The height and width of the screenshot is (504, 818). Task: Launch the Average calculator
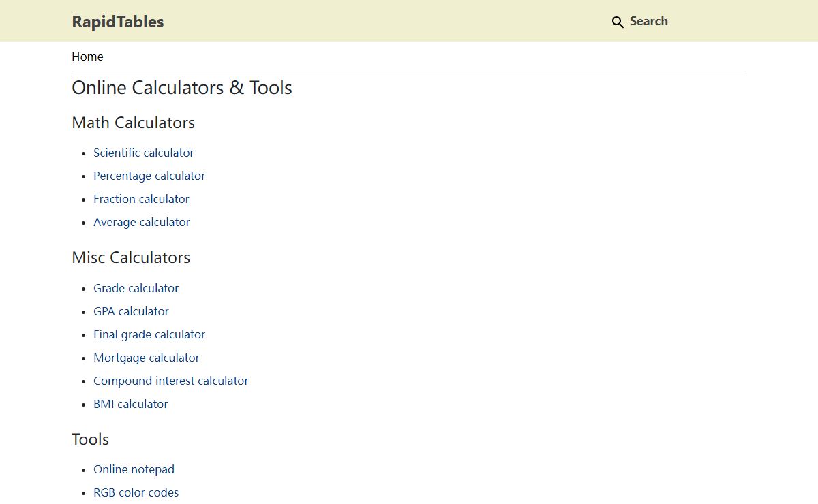pos(141,222)
